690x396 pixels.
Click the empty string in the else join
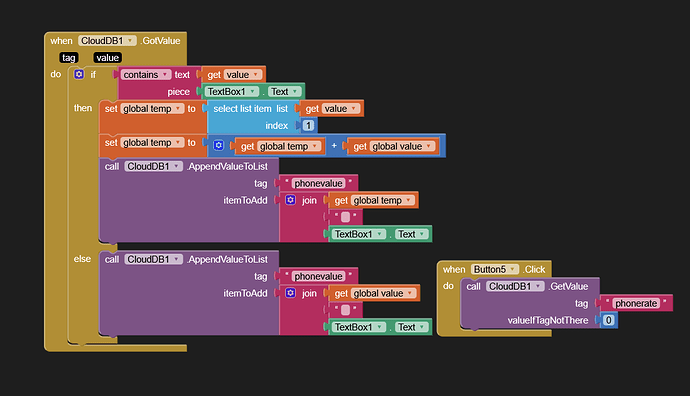coord(345,310)
